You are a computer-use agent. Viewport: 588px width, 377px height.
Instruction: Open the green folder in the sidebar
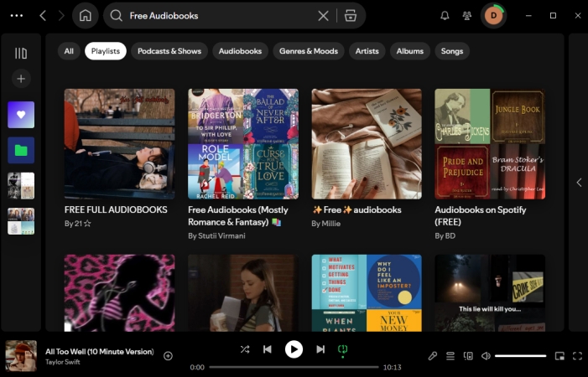tap(21, 150)
